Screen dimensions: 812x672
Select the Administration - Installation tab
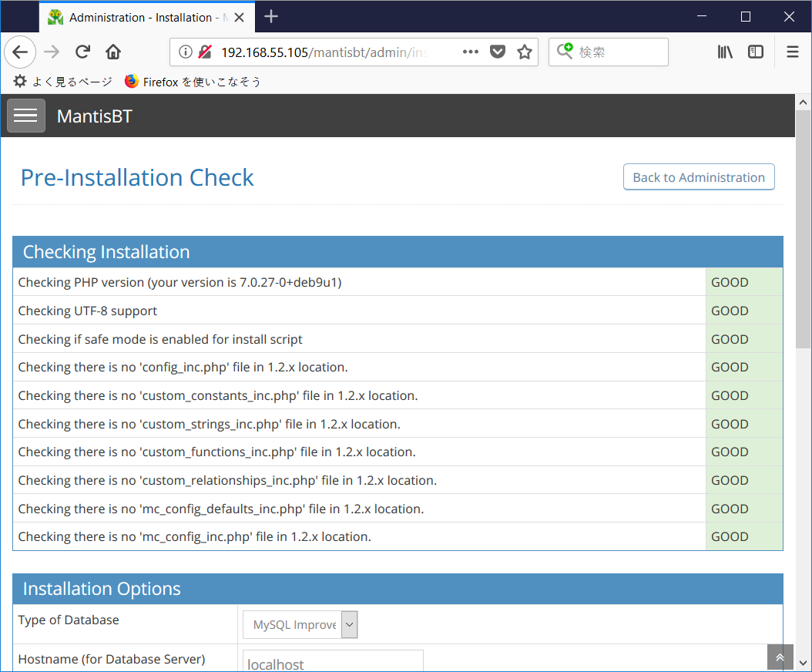tap(139, 16)
